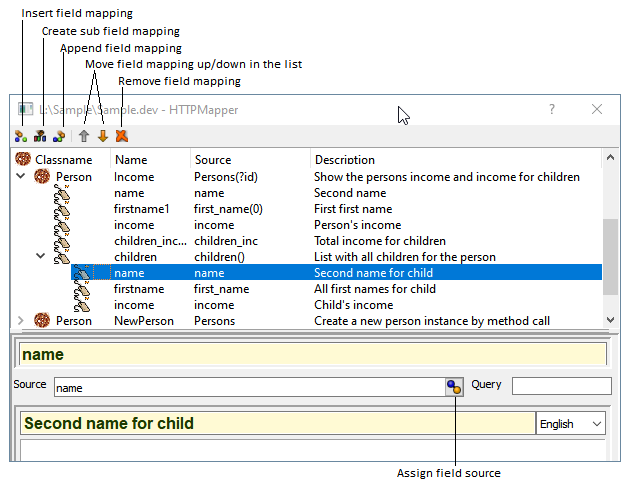Click the list scrollbar down arrow
The width and height of the screenshot is (630, 485).
click(612, 320)
